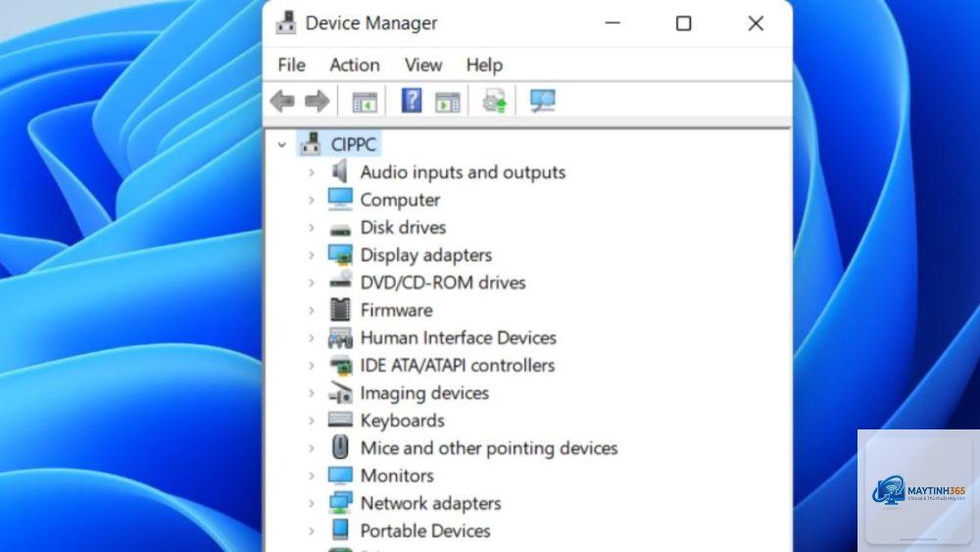This screenshot has width=980, height=552.
Task: Expand the IDE ATA/ATAPI controllers chevron
Action: click(x=312, y=365)
